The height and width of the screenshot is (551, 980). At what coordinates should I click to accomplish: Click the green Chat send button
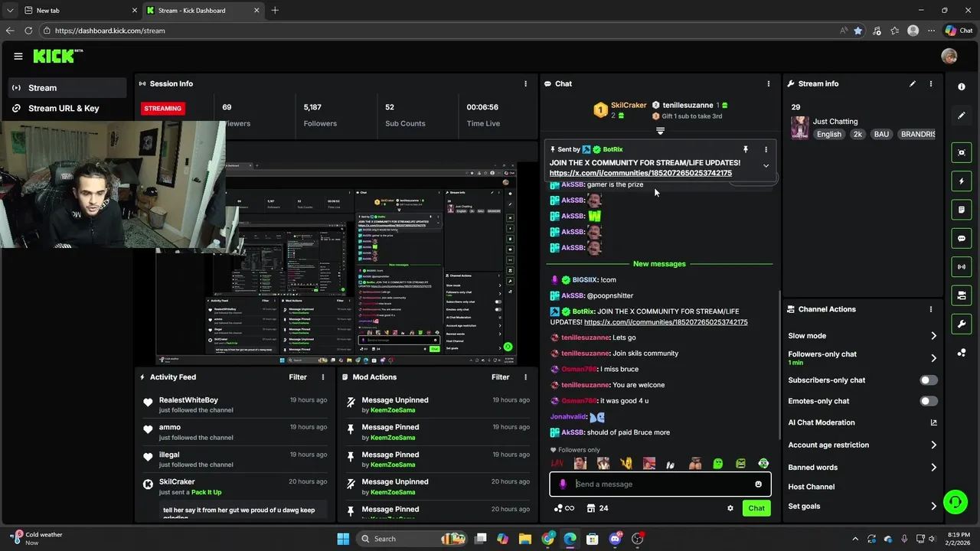pos(756,508)
